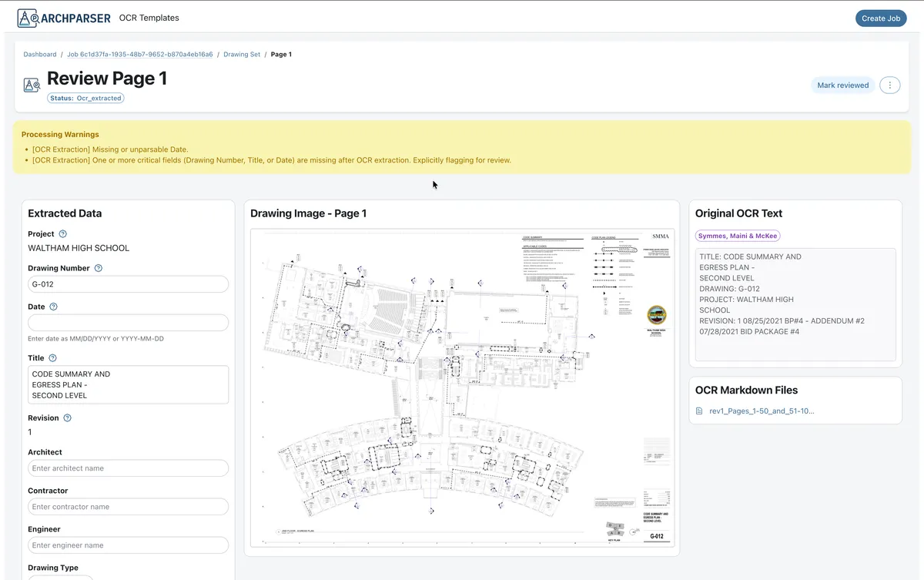This screenshot has width=924, height=580.
Task: Click the Processing Warnings heading
Action: tap(60, 134)
